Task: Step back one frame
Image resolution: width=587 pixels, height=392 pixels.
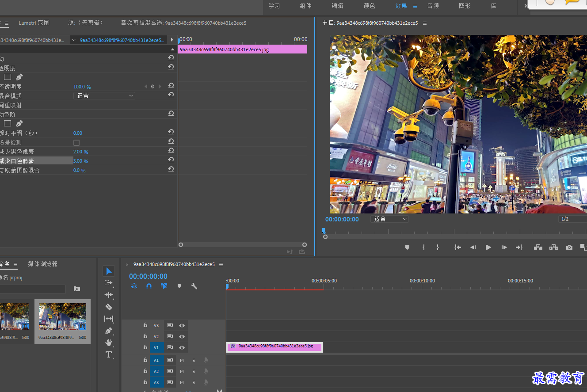Action: coord(473,247)
